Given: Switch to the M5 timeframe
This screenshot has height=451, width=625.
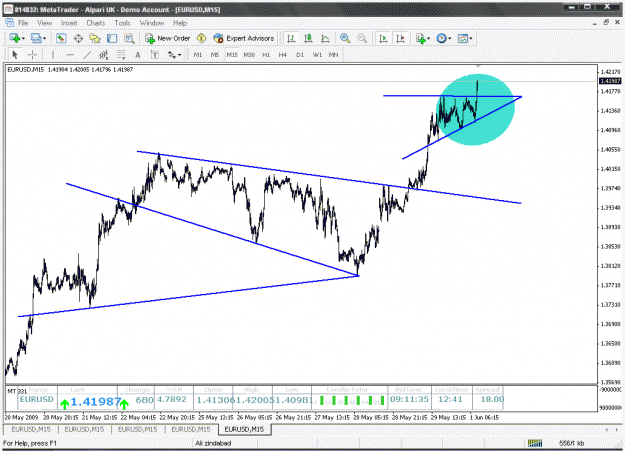Looking at the screenshot, I should (215, 55).
